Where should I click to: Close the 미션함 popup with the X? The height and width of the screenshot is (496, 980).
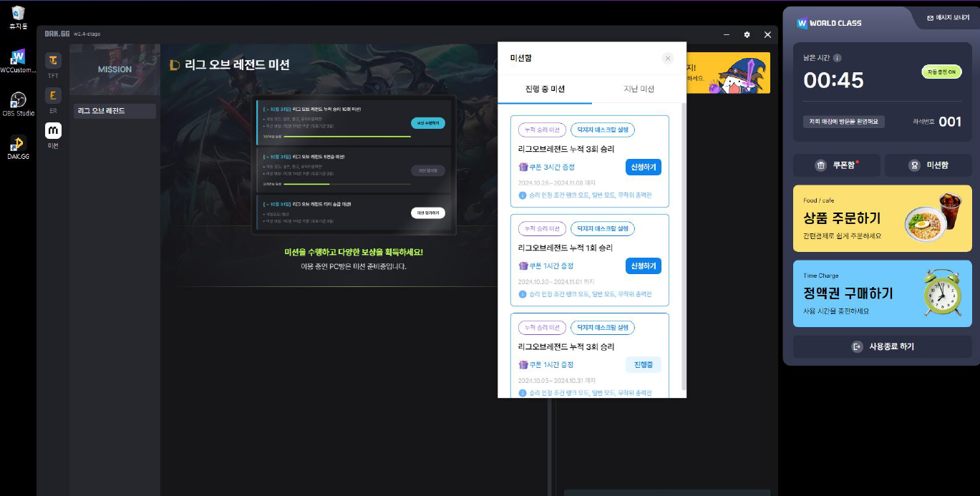[x=668, y=58]
